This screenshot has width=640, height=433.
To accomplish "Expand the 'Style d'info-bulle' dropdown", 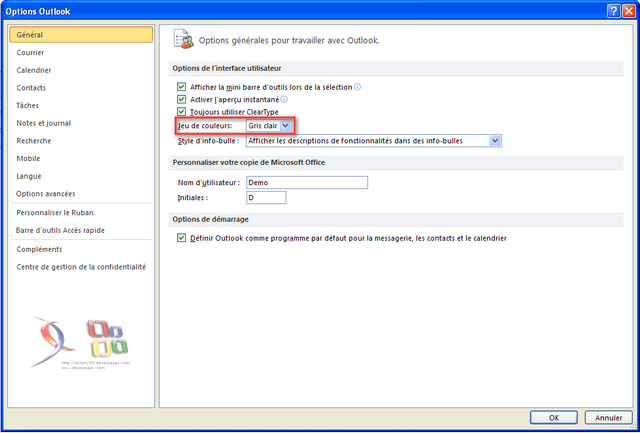I will click(x=494, y=141).
